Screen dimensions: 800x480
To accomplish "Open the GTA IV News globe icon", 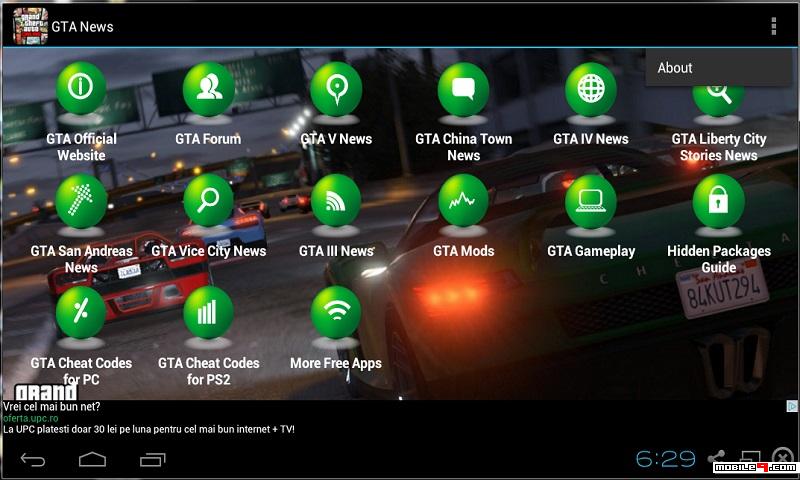I will click(591, 88).
